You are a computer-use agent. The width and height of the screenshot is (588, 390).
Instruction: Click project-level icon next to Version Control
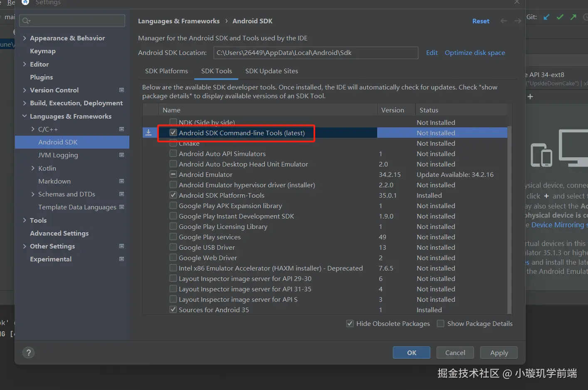click(x=122, y=90)
